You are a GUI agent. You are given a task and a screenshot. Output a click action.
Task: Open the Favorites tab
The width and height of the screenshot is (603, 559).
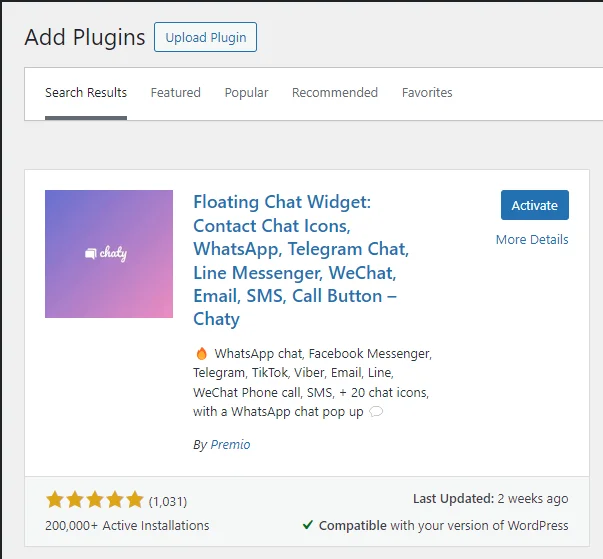427,93
